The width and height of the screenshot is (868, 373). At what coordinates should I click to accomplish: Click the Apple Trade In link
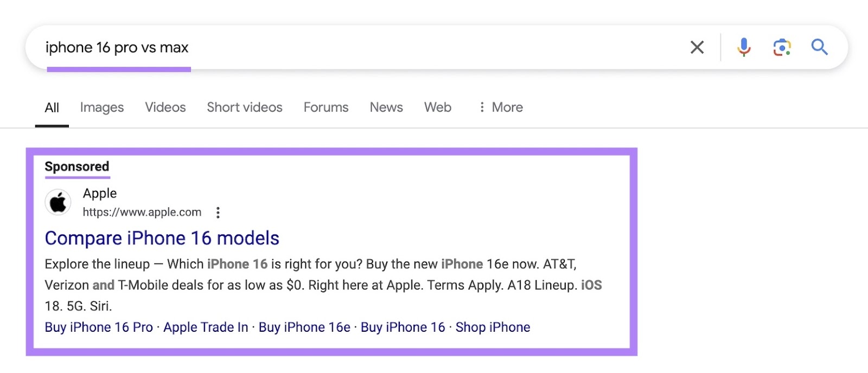pyautogui.click(x=206, y=327)
